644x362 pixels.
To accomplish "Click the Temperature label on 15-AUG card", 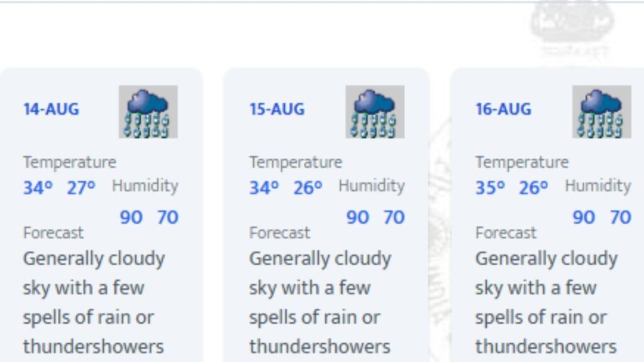I will click(x=296, y=162).
